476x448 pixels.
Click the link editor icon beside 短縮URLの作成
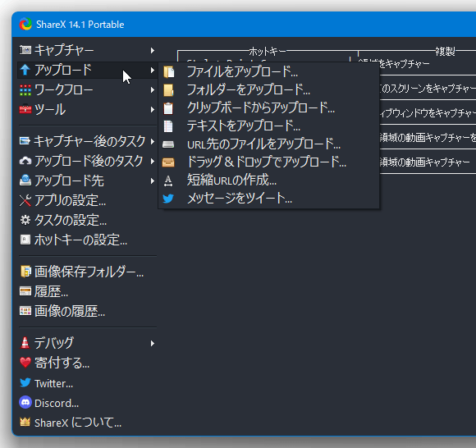pyautogui.click(x=168, y=181)
